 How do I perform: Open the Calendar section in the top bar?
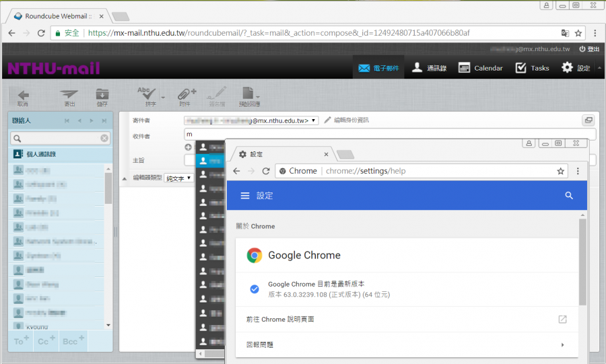tap(480, 68)
